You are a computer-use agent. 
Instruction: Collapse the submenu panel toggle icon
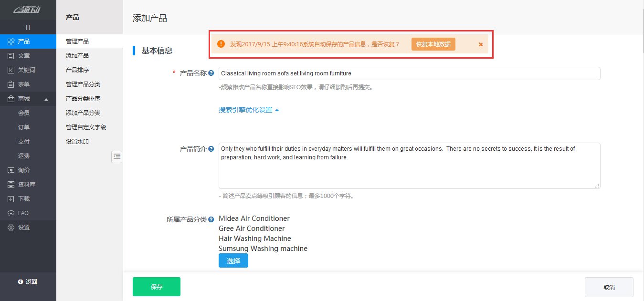[117, 156]
